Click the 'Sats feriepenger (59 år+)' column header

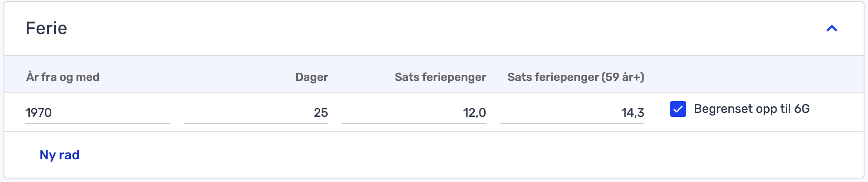(575, 77)
